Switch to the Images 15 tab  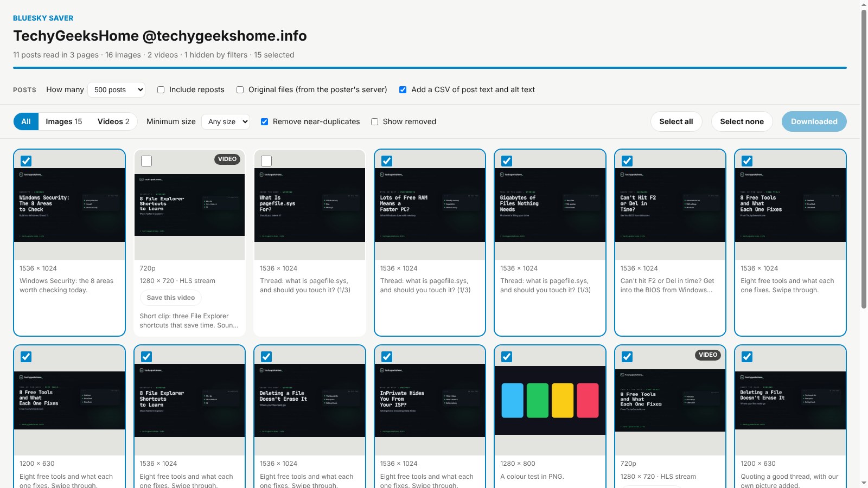pyautogui.click(x=64, y=121)
